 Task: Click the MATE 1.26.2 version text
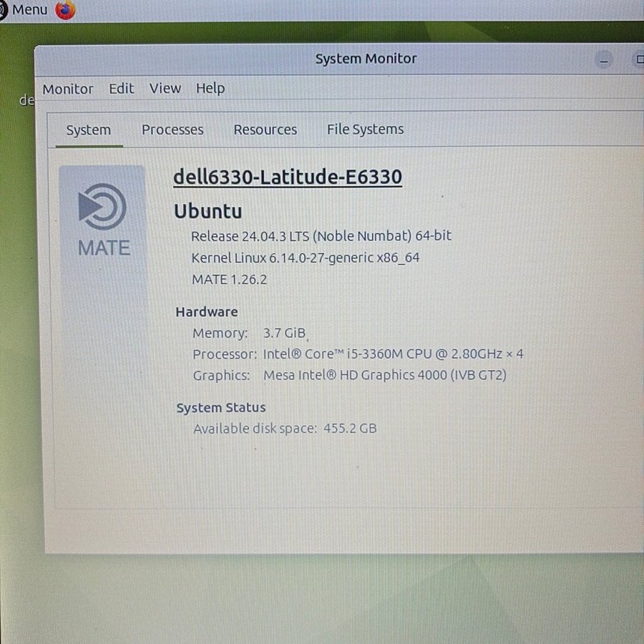click(229, 279)
